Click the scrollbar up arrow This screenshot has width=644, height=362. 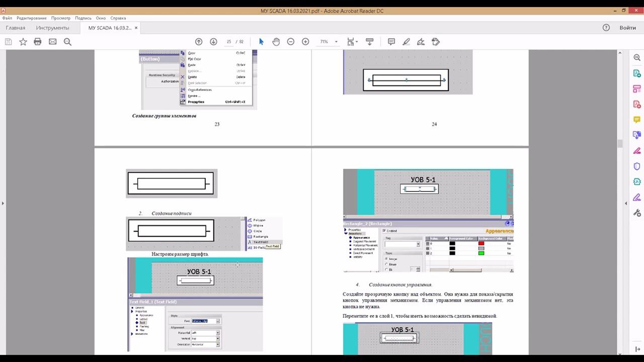620,52
